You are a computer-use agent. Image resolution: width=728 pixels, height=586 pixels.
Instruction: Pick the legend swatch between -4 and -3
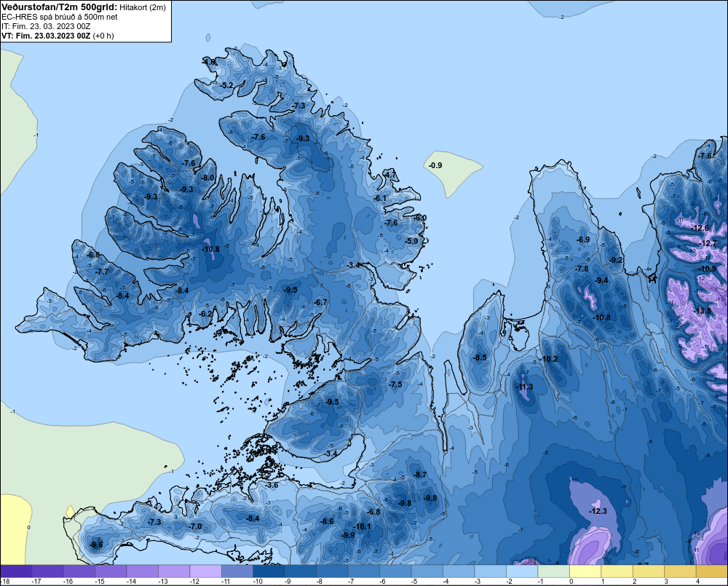[x=458, y=571]
